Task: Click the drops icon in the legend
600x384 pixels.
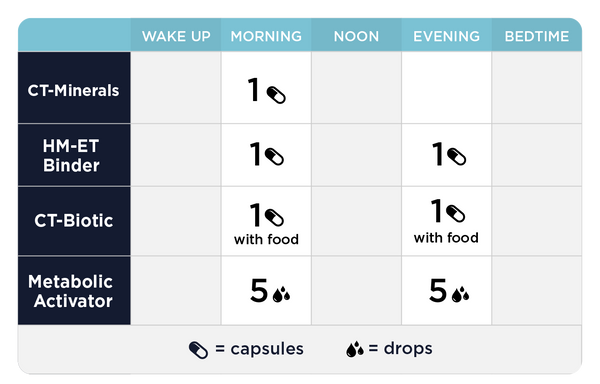Action: click(x=355, y=349)
